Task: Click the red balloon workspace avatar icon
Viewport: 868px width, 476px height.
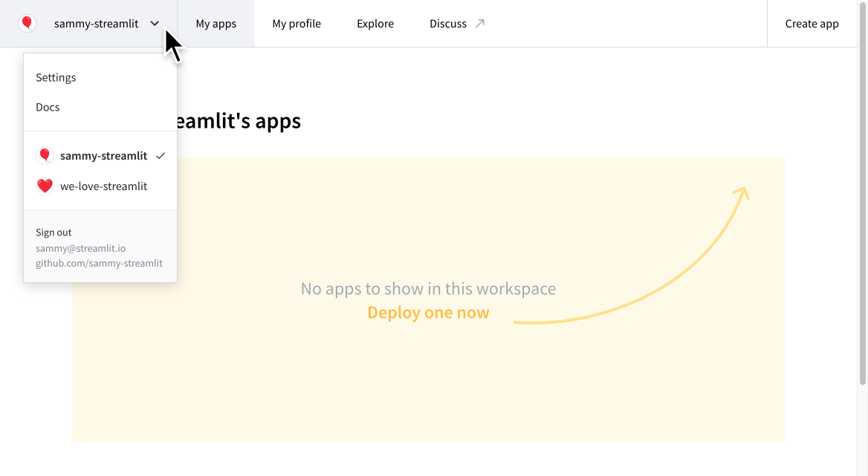Action: tap(27, 23)
